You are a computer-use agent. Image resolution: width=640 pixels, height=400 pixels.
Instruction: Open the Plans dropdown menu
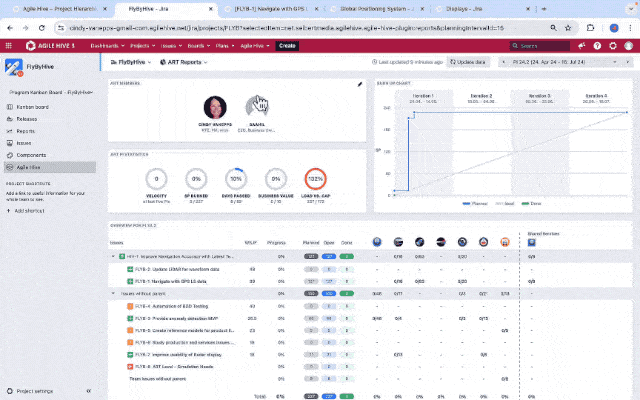click(x=225, y=46)
